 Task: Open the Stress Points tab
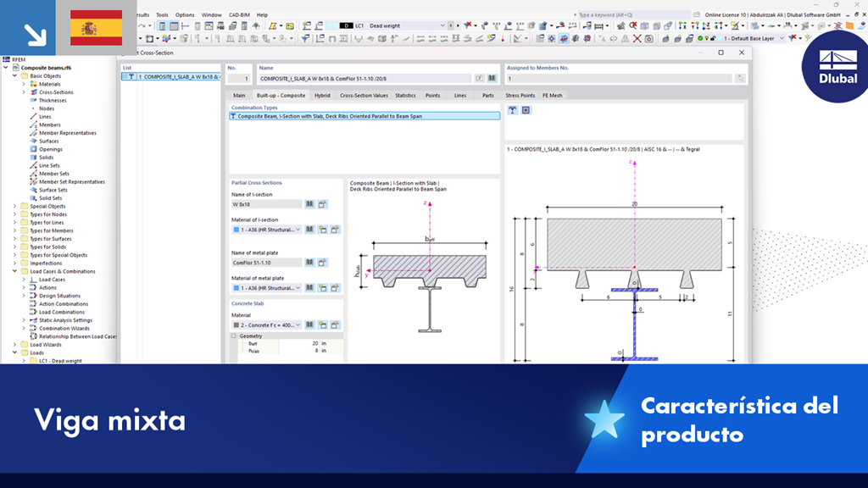pyautogui.click(x=520, y=95)
